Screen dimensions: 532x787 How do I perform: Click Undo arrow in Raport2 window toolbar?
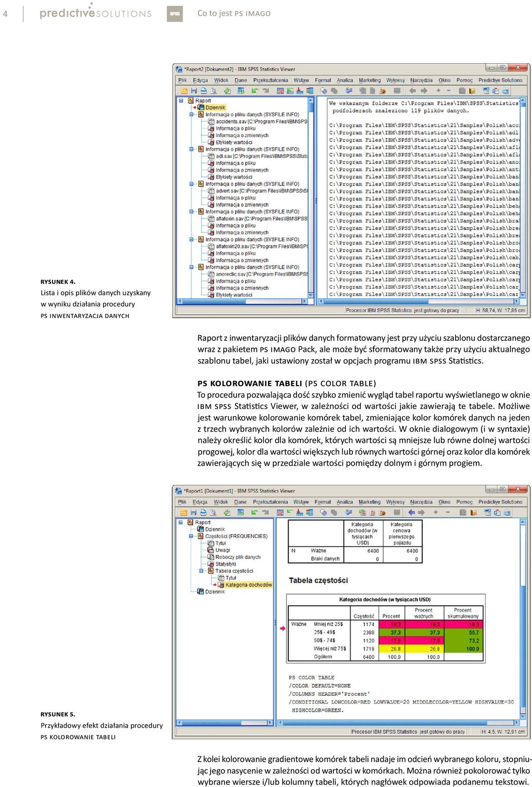(254, 90)
